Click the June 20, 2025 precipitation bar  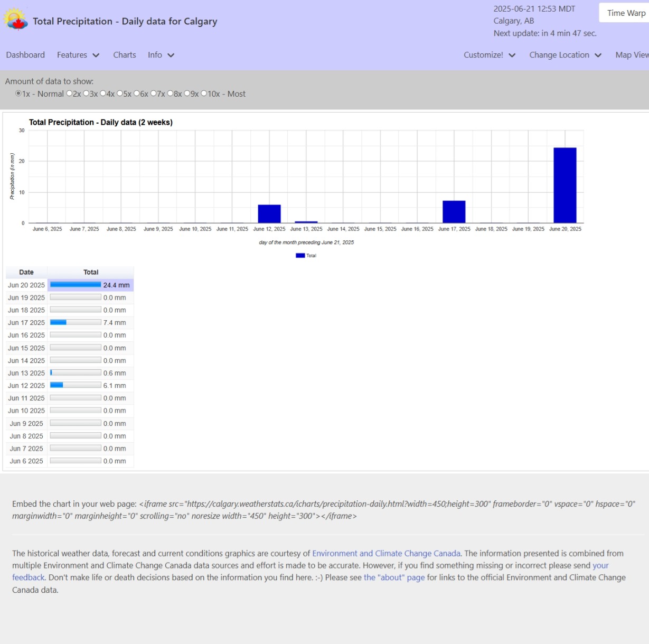pos(565,185)
